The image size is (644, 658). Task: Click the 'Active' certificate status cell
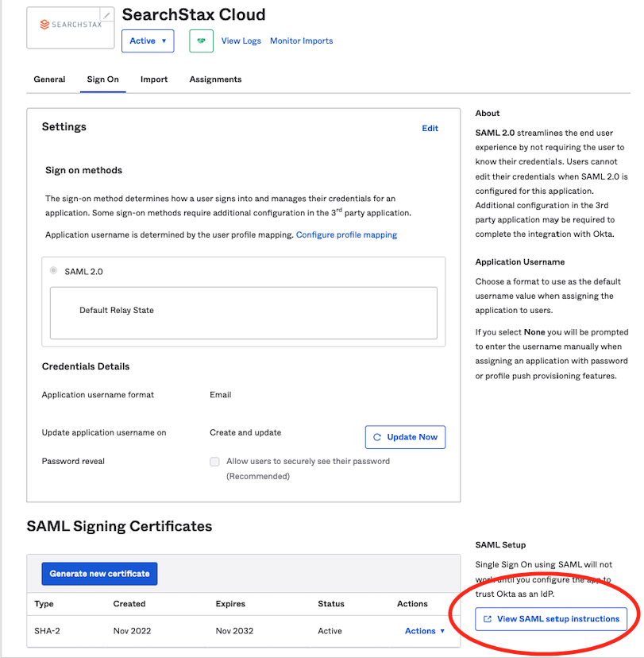pyautogui.click(x=330, y=631)
